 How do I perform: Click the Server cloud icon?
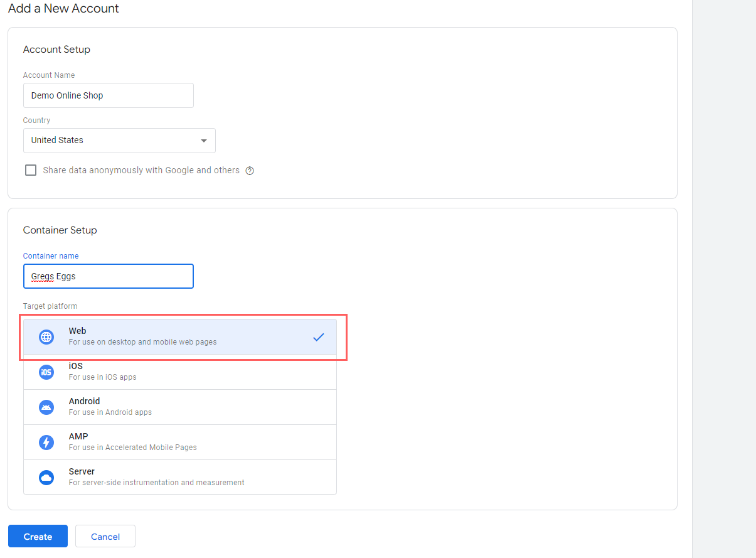pos(46,478)
